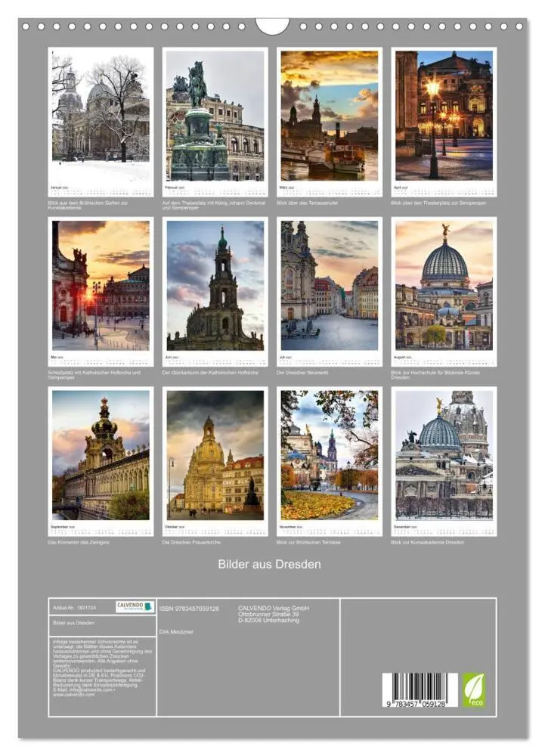The image size is (545, 756).
Task: Select the November autumn leaves thumbnail
Action: coord(330,461)
